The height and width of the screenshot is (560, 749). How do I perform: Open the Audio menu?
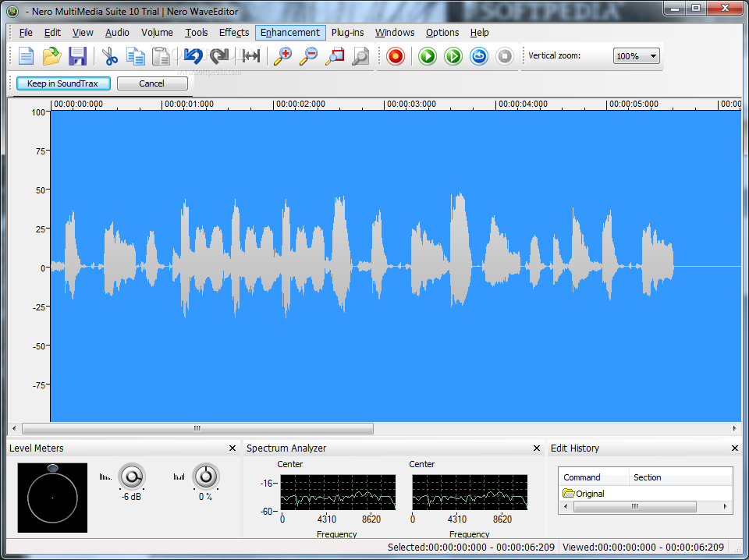[x=117, y=33]
